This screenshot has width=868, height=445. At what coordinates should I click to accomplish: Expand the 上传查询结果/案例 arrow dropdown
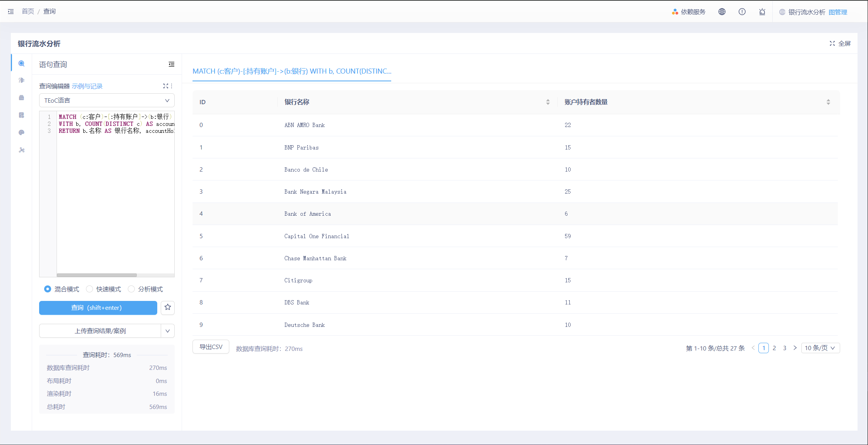(x=168, y=331)
